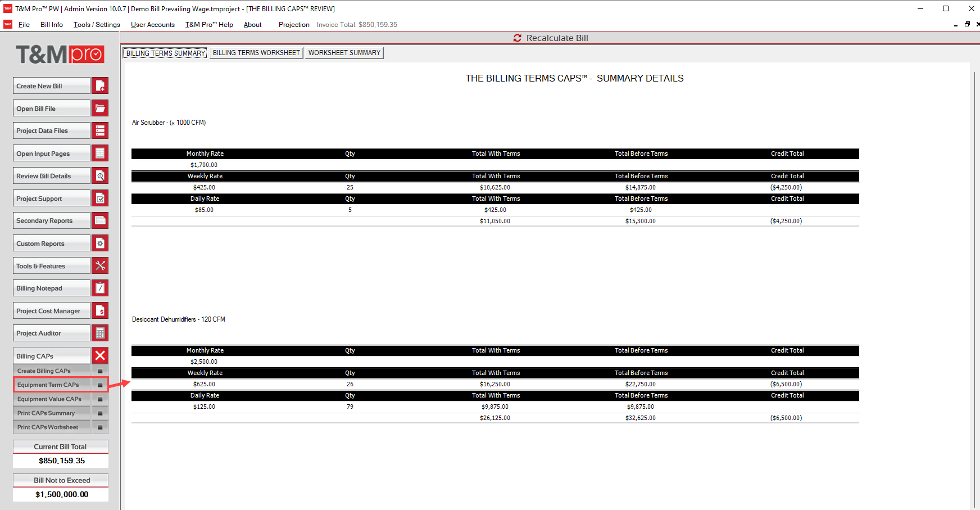The height and width of the screenshot is (510, 980).
Task: Click the Open Input Pages red icon
Action: 100,153
